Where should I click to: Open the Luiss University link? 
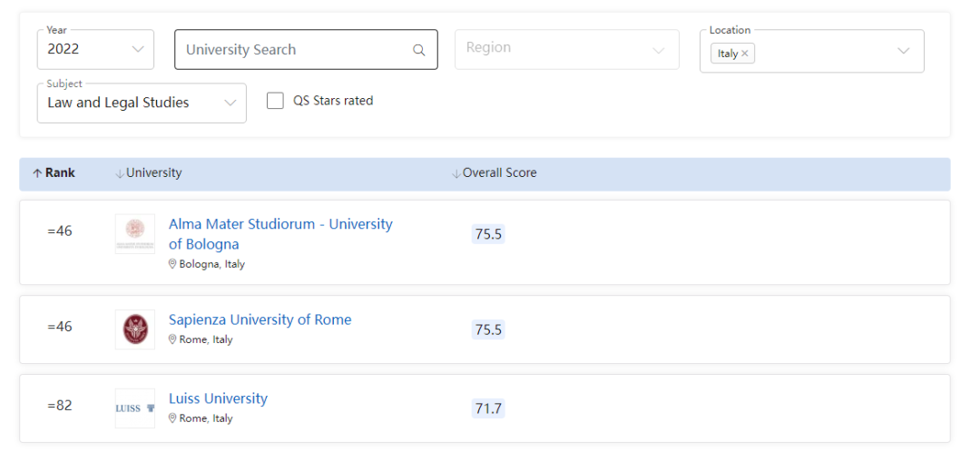(218, 398)
